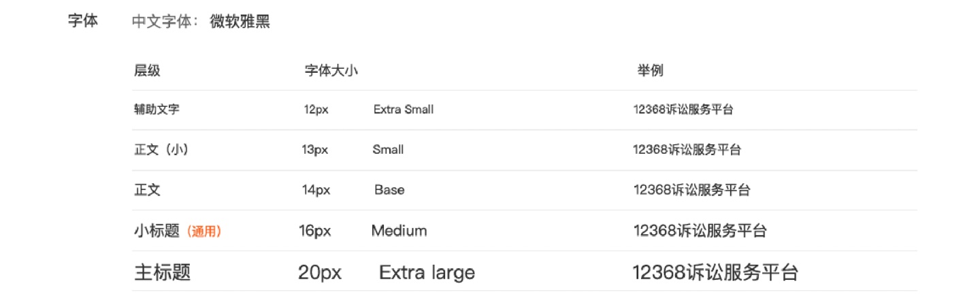Click the Extra Small size name
Screen dimensions: 980x301
coord(404,109)
